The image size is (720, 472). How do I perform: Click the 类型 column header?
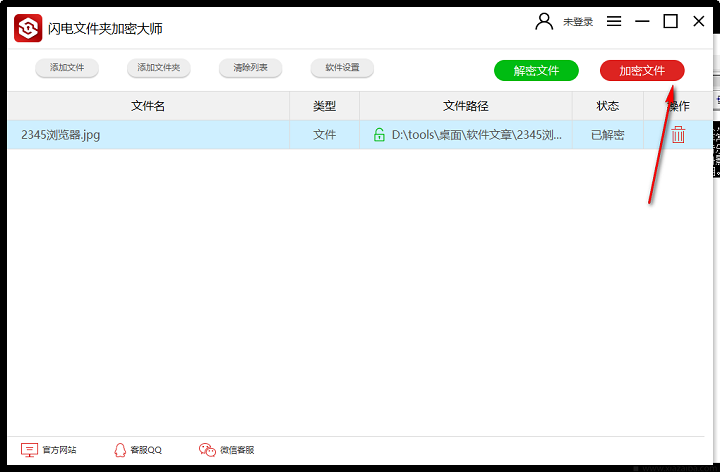[x=324, y=106]
